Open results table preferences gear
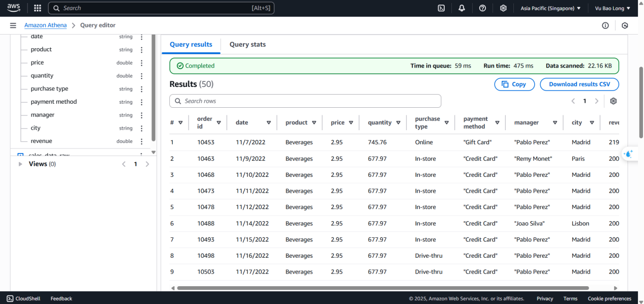Image resolution: width=644 pixels, height=304 pixels. [x=614, y=101]
